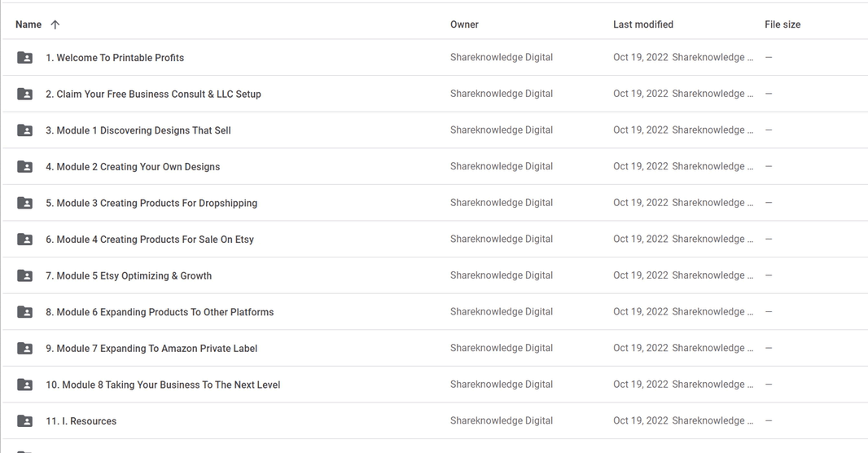Select folder icon for Module 1 Discovering Designs
The image size is (868, 453).
[x=25, y=130]
